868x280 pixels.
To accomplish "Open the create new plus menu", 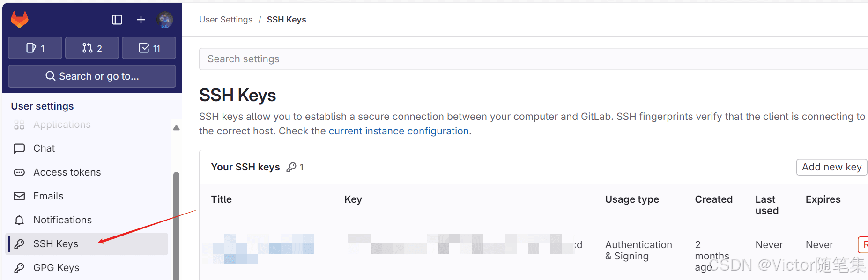I will point(141,20).
